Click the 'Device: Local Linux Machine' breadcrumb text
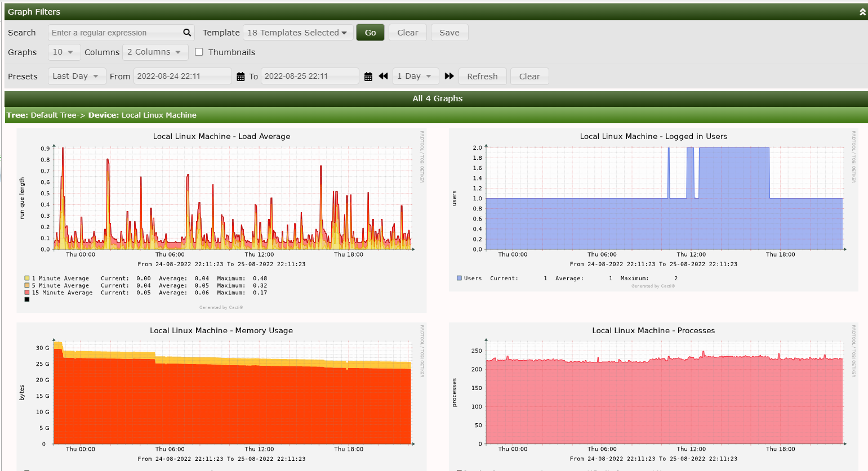This screenshot has height=471, width=868. (143, 115)
